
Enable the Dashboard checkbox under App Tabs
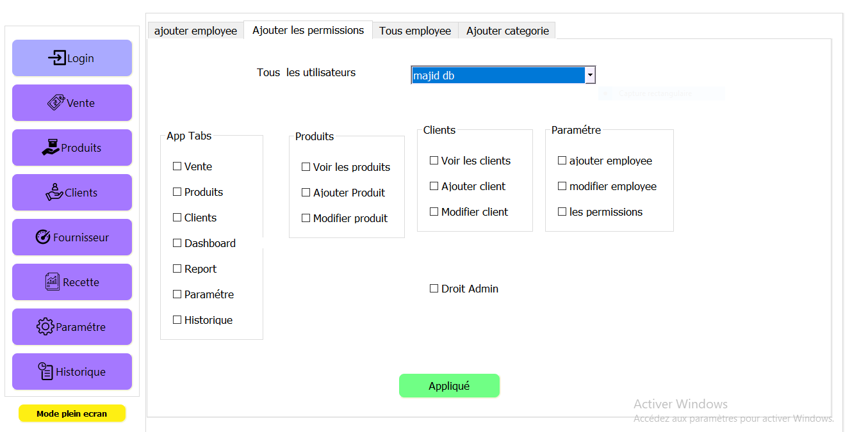point(177,243)
